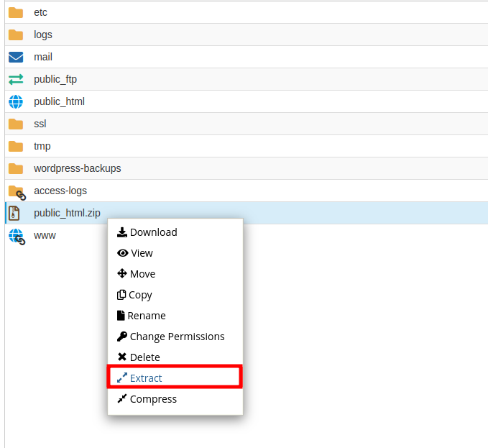The width and height of the screenshot is (488, 448).
Task: Select the mail folder name
Action: pyautogui.click(x=43, y=57)
